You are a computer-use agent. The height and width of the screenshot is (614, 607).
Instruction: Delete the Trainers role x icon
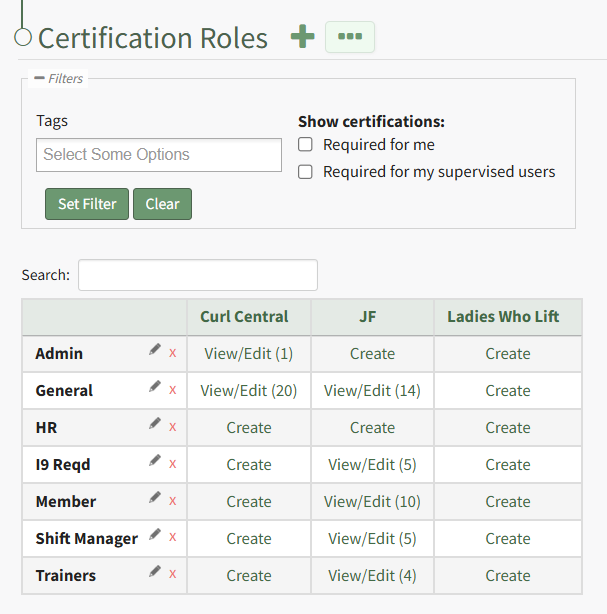[172, 575]
